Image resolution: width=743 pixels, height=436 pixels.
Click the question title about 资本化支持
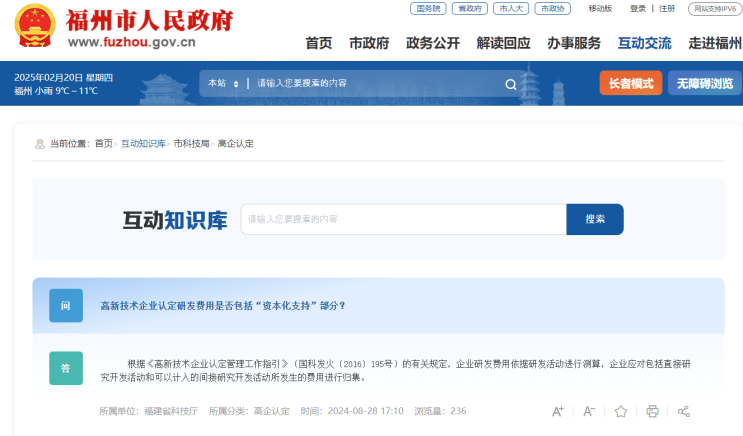click(223, 306)
